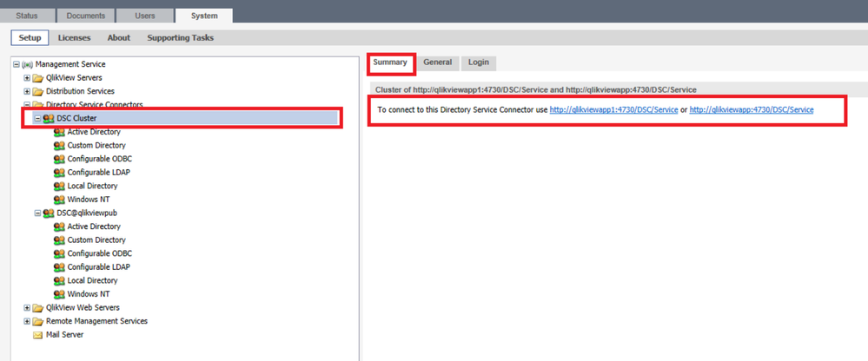
Task: Open the qlikviewapp:4730 DSC Service link
Action: coord(752,110)
